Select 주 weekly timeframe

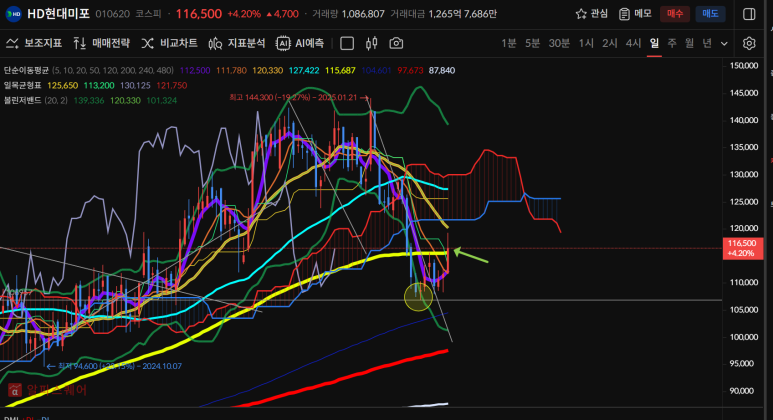click(x=672, y=43)
